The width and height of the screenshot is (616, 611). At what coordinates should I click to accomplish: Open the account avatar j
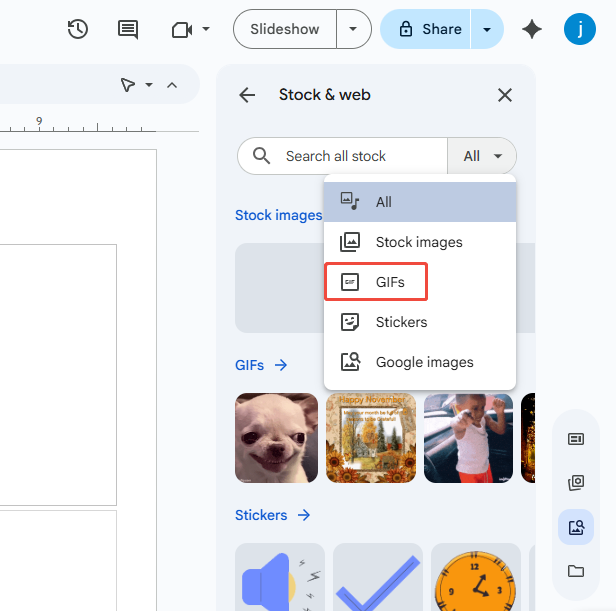coord(579,29)
